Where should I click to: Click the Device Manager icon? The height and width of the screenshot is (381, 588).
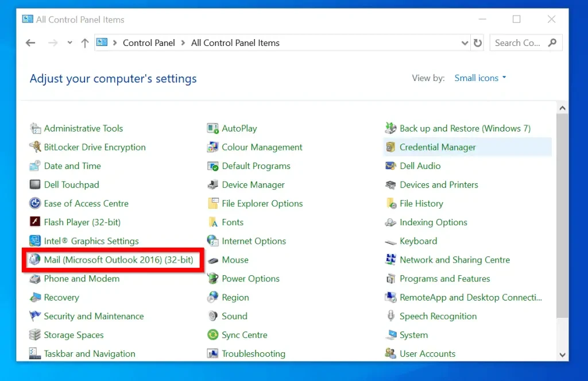pos(213,185)
